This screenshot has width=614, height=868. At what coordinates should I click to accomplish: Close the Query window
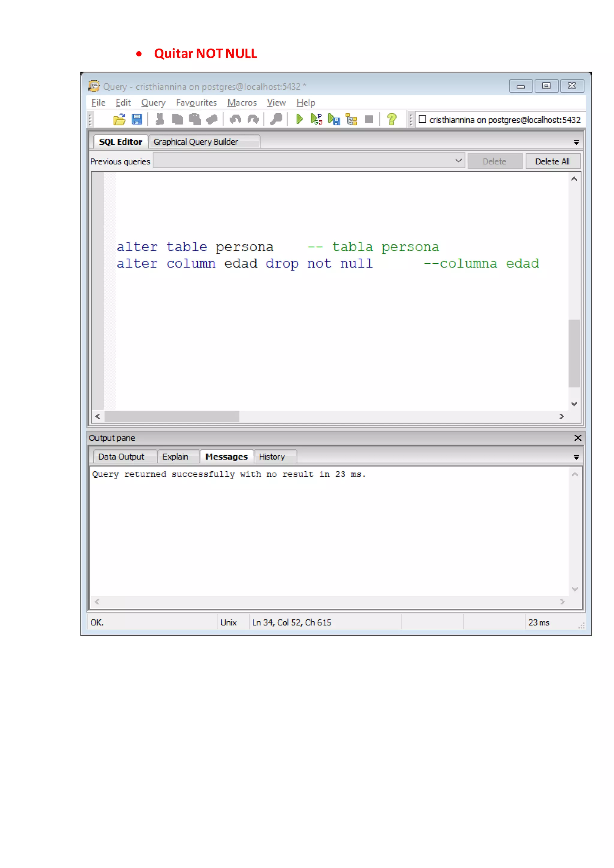click(572, 86)
